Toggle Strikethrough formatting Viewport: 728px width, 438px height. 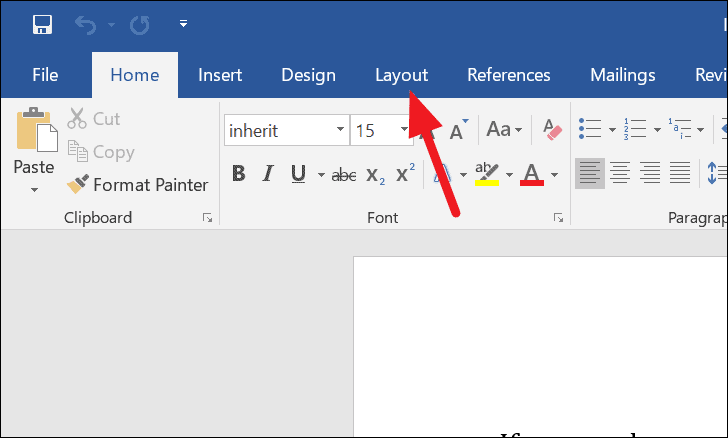click(344, 175)
